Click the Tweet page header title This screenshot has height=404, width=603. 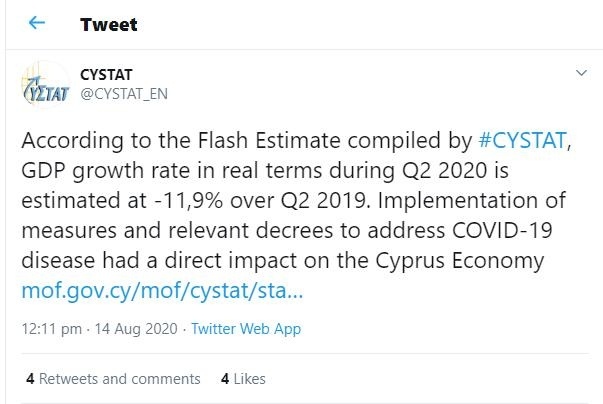(108, 25)
